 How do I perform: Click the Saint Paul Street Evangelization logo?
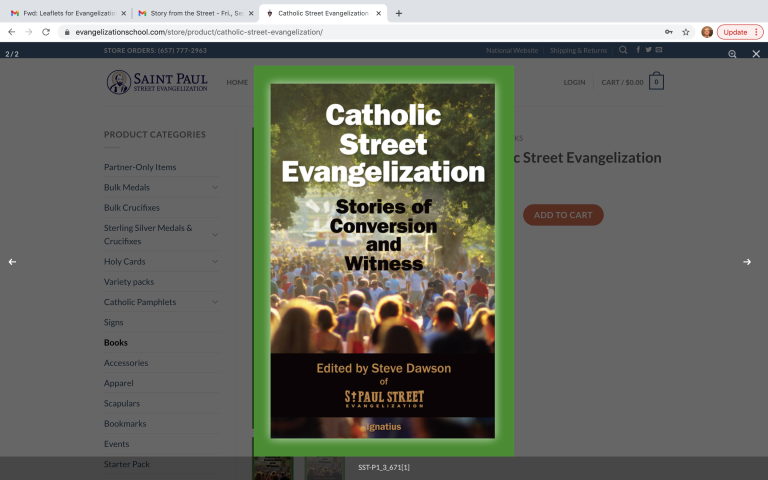[x=157, y=82]
